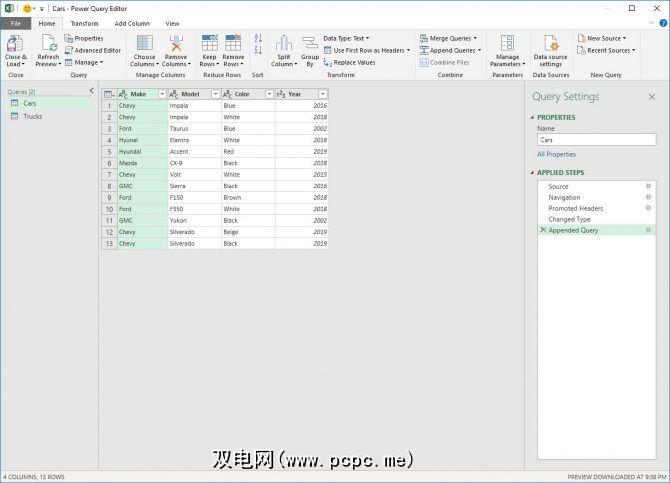
Task: Click the Remove Columns icon
Action: (x=176, y=44)
